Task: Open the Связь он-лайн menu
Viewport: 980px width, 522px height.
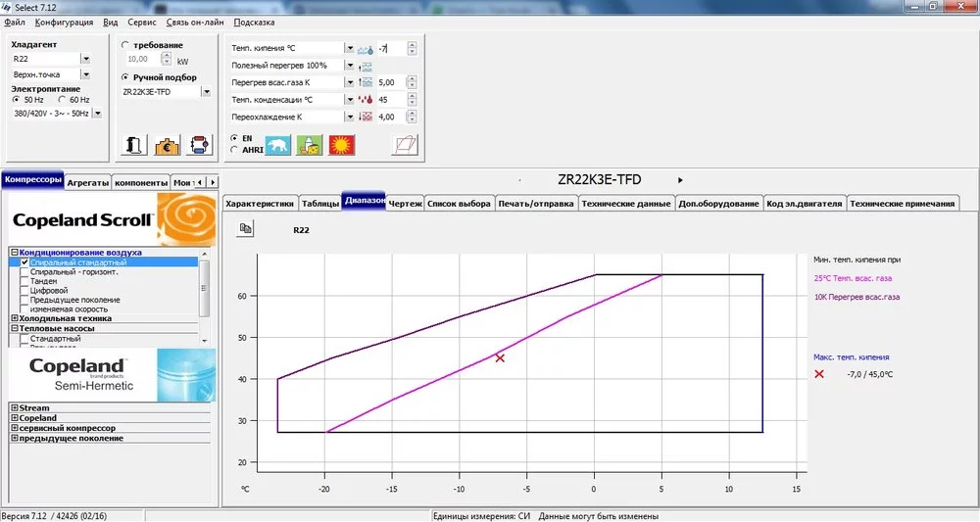Action: pos(195,22)
